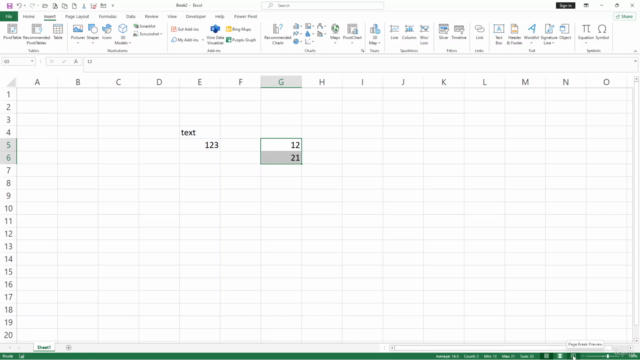Open Ribbon Display Options button
This screenshot has width=640, height=360.
tap(586, 5)
